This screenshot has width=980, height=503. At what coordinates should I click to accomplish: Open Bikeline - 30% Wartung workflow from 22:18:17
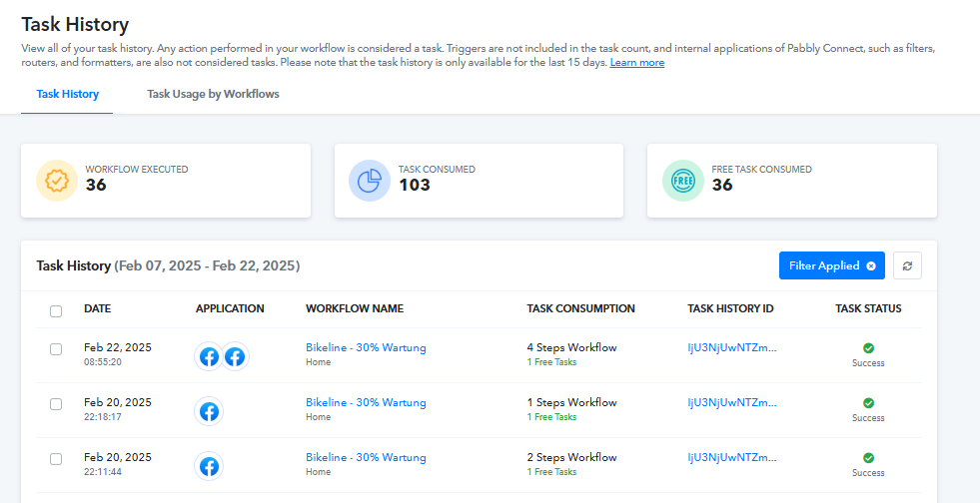366,402
